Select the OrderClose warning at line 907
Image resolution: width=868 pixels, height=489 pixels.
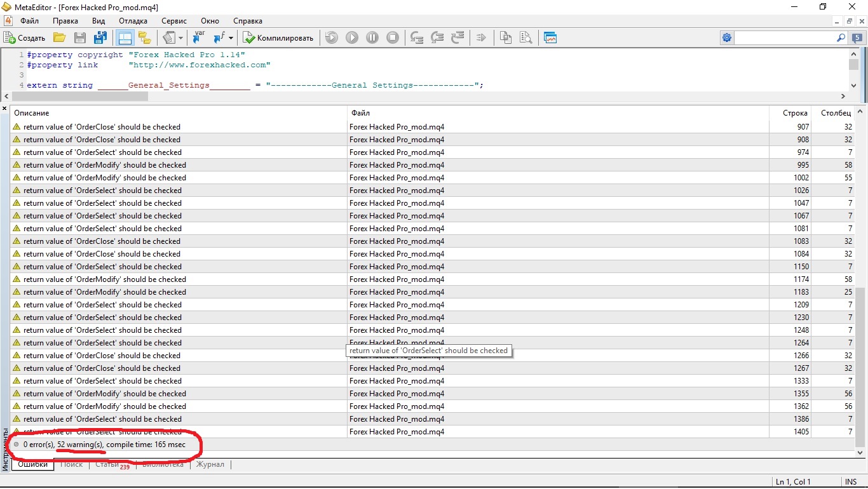click(433, 126)
